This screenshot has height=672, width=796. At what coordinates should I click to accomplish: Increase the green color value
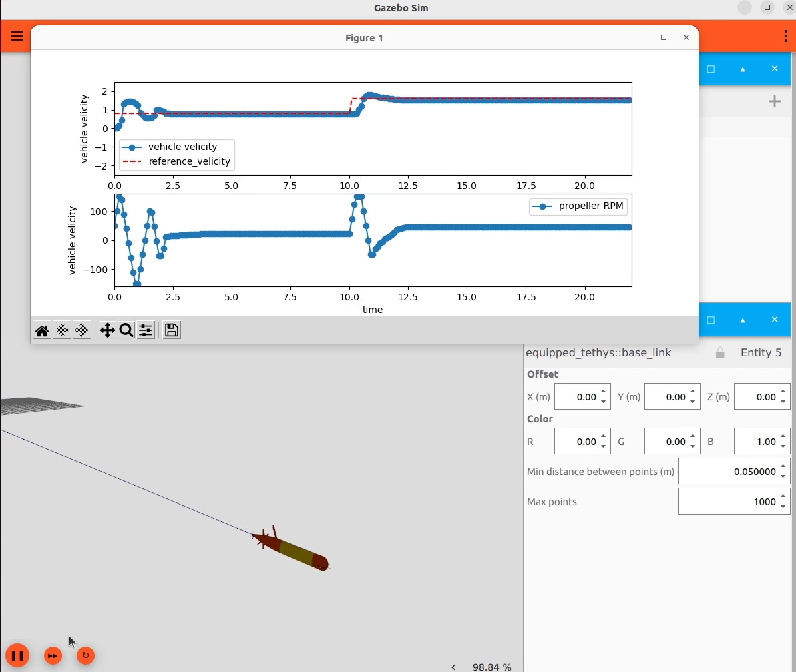pos(693,436)
